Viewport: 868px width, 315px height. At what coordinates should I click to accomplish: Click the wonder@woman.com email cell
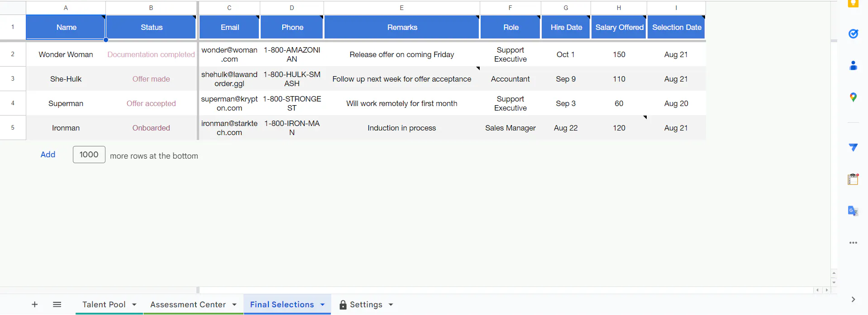[x=229, y=54]
